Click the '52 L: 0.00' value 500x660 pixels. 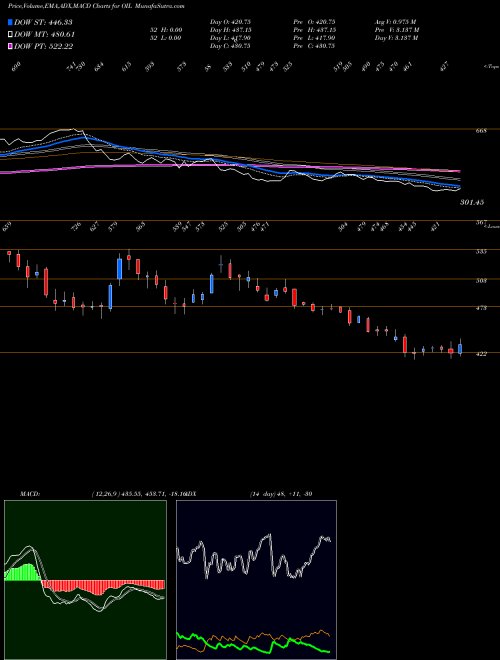(x=165, y=38)
